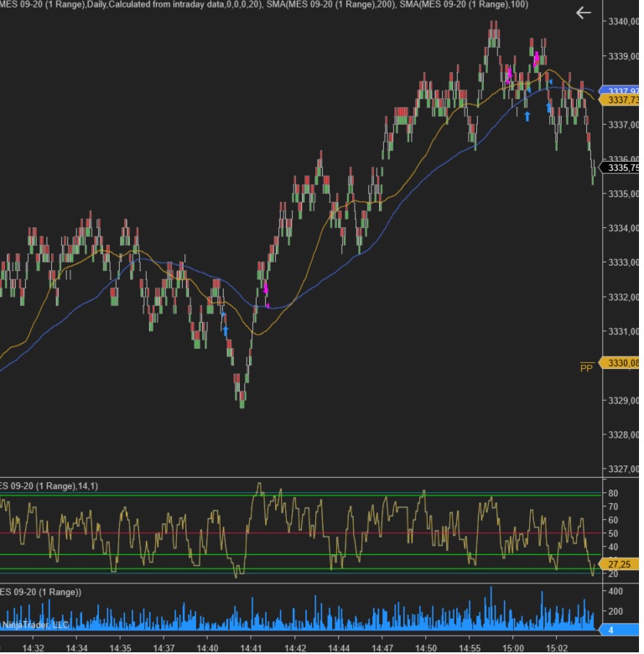Click the 50 level on the RSI axis

click(x=613, y=533)
